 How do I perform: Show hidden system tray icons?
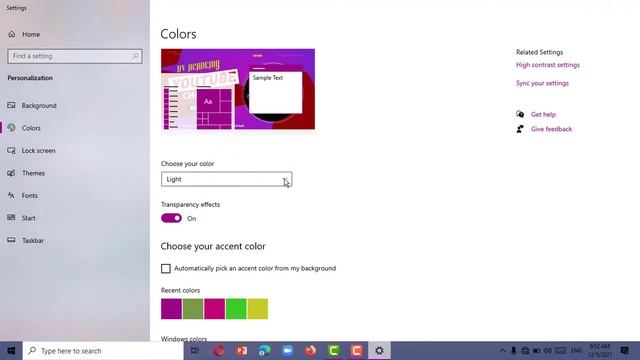click(502, 351)
